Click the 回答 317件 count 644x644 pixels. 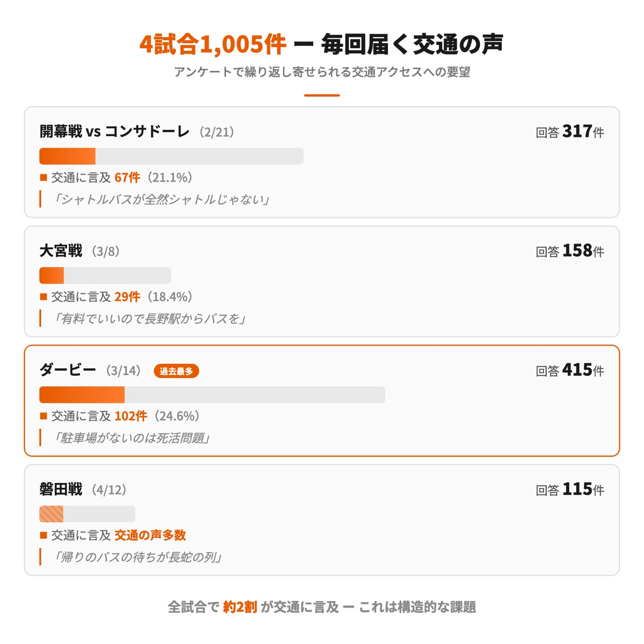570,131
